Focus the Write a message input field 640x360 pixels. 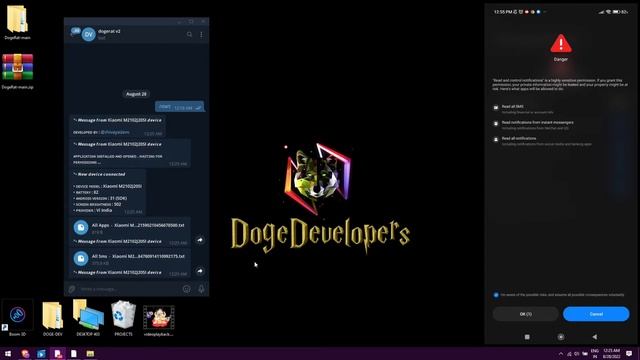[129, 289]
